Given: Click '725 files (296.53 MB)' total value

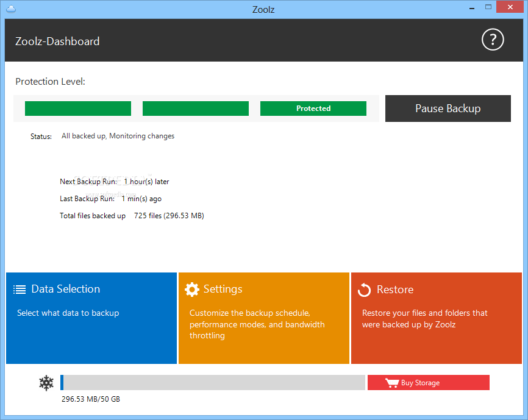Looking at the screenshot, I should click(169, 216).
